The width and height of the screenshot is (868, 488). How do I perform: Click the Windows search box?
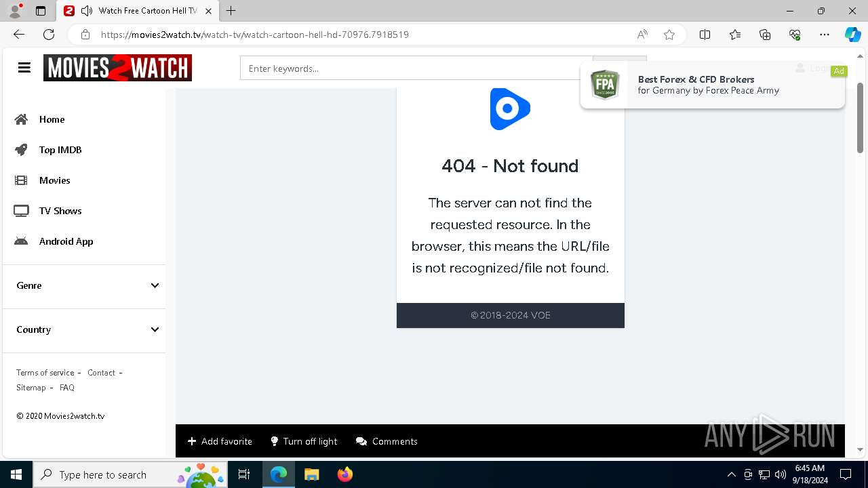point(130,474)
